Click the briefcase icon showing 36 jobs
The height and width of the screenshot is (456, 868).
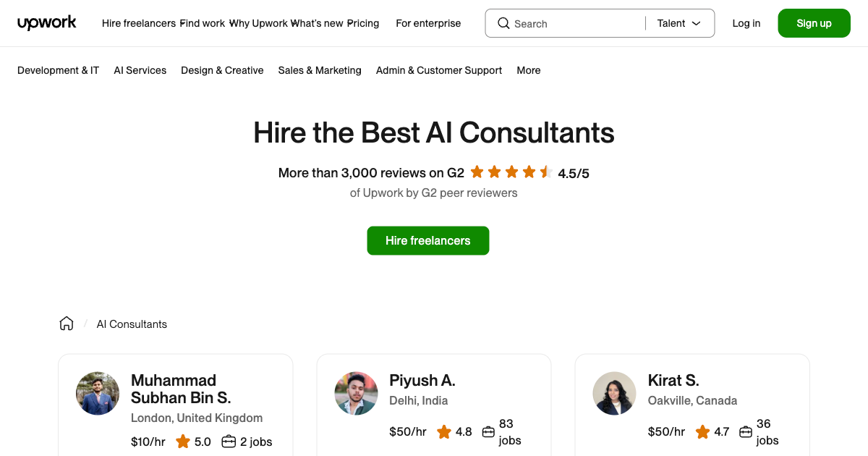pos(745,431)
